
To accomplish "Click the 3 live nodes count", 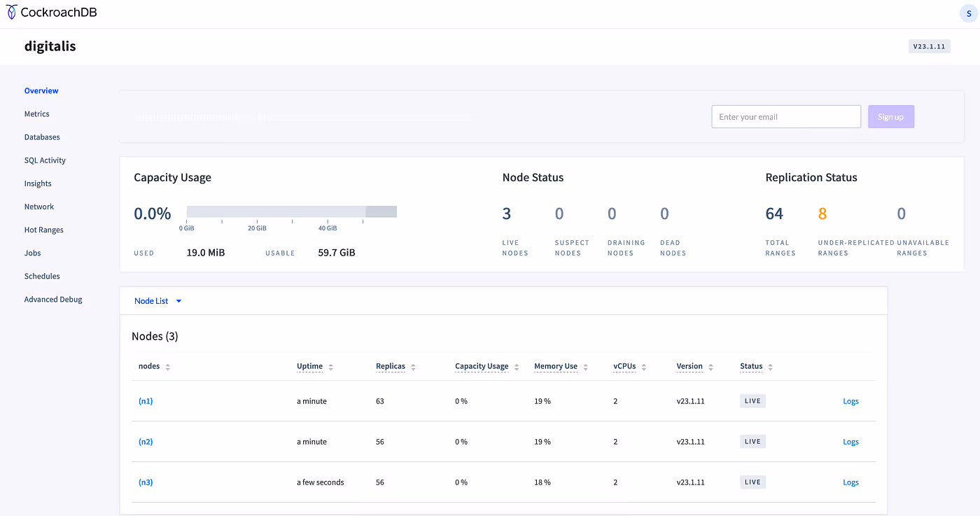I will tap(507, 214).
